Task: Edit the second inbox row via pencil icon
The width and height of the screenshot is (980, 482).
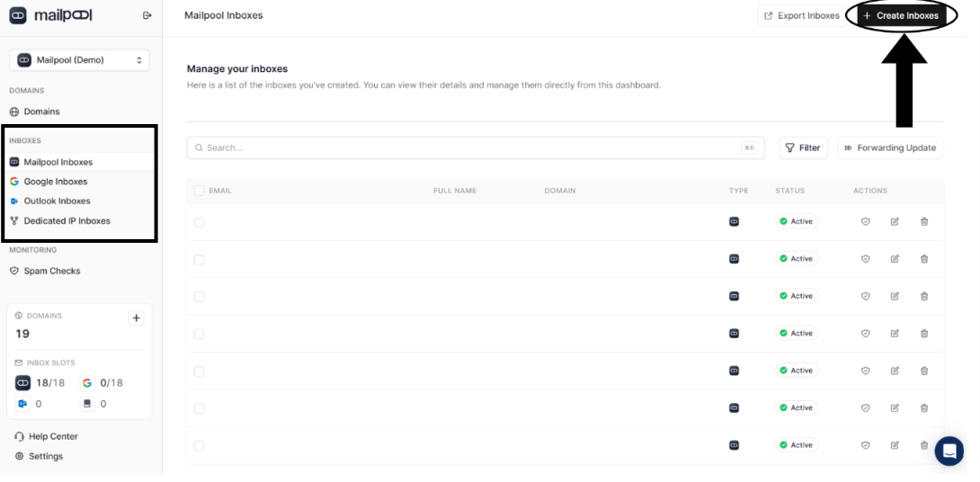Action: [x=895, y=259]
